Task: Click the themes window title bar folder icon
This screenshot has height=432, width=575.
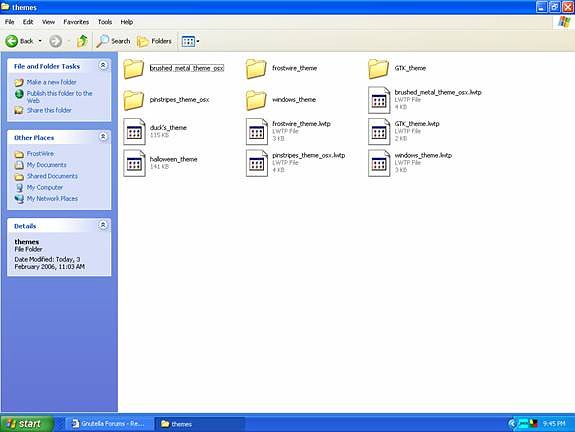Action: pos(5,7)
